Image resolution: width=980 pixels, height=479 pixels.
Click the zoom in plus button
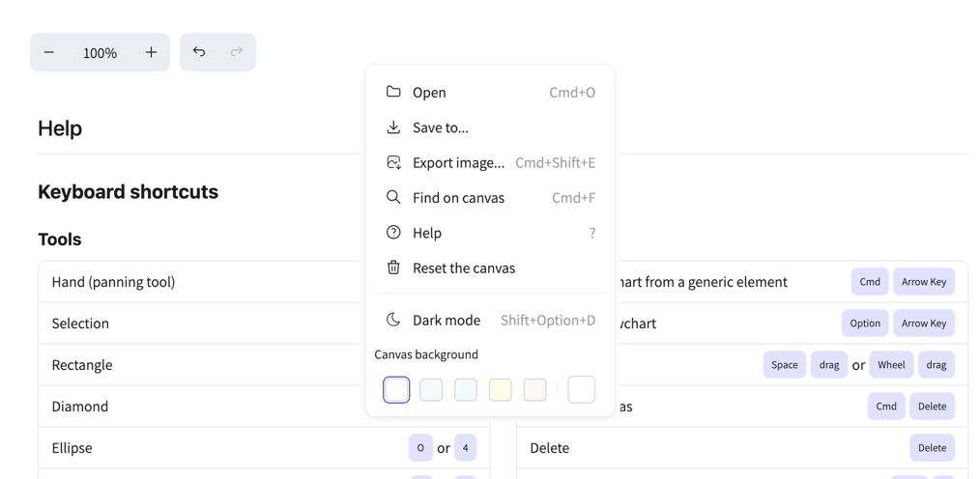pyautogui.click(x=151, y=52)
